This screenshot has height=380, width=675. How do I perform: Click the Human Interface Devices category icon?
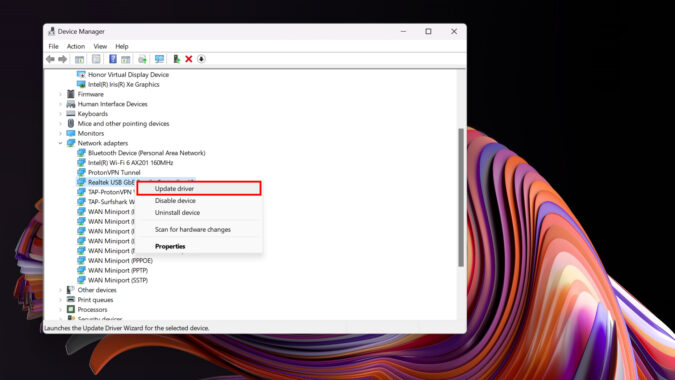click(71, 104)
